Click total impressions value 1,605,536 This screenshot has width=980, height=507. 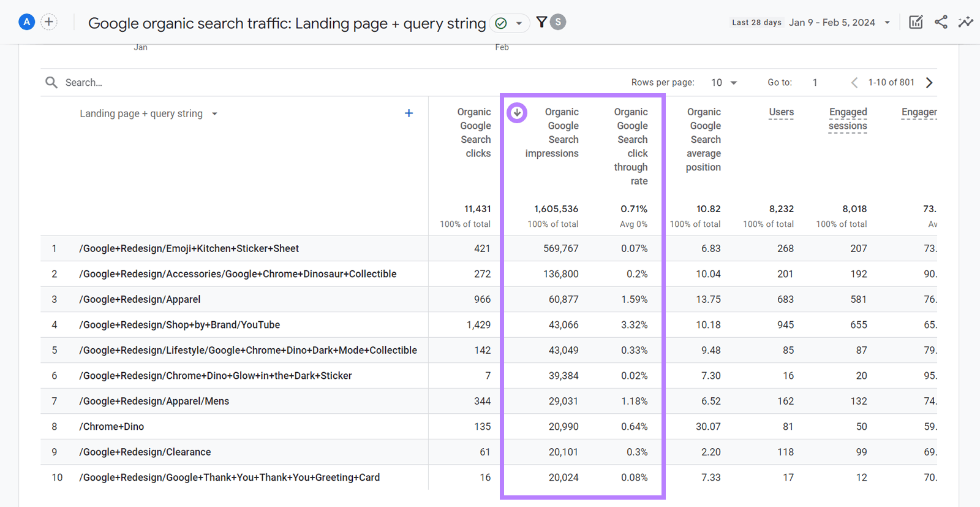point(556,209)
